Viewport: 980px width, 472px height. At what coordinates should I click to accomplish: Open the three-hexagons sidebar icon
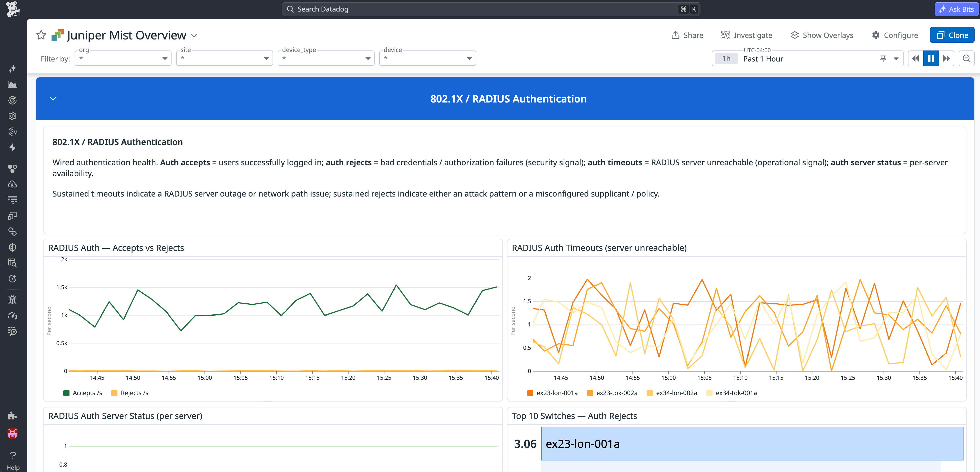pyautogui.click(x=13, y=169)
